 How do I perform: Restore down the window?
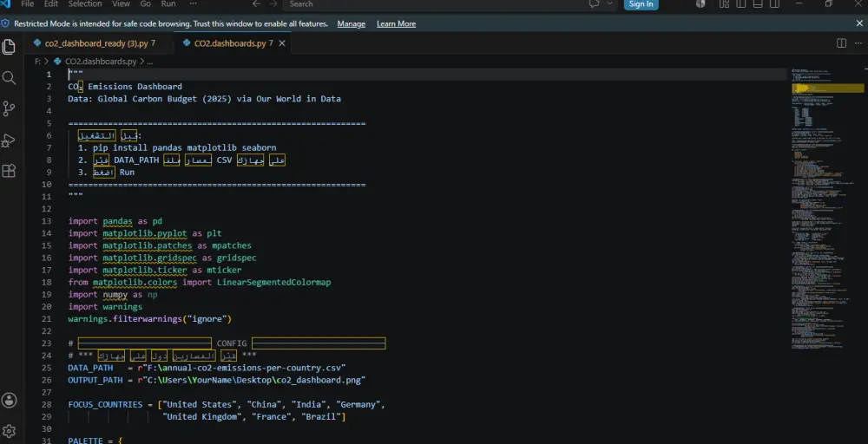(x=829, y=3)
